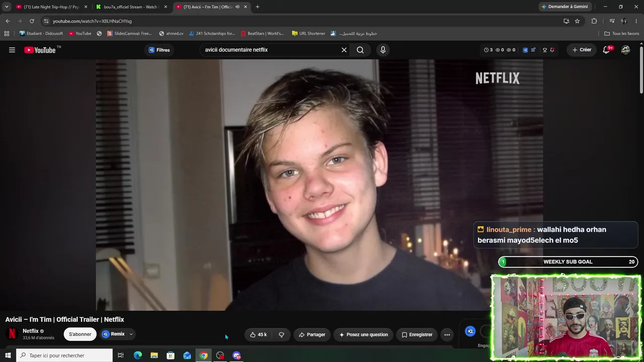
Task: Click the S'abonner subscribe button
Action: tap(80, 334)
